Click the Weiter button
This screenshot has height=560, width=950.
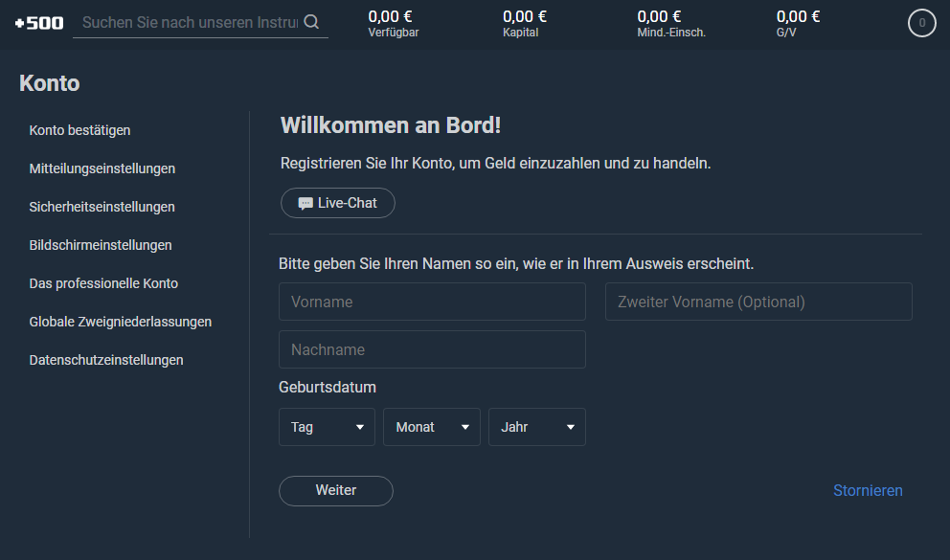tap(335, 490)
